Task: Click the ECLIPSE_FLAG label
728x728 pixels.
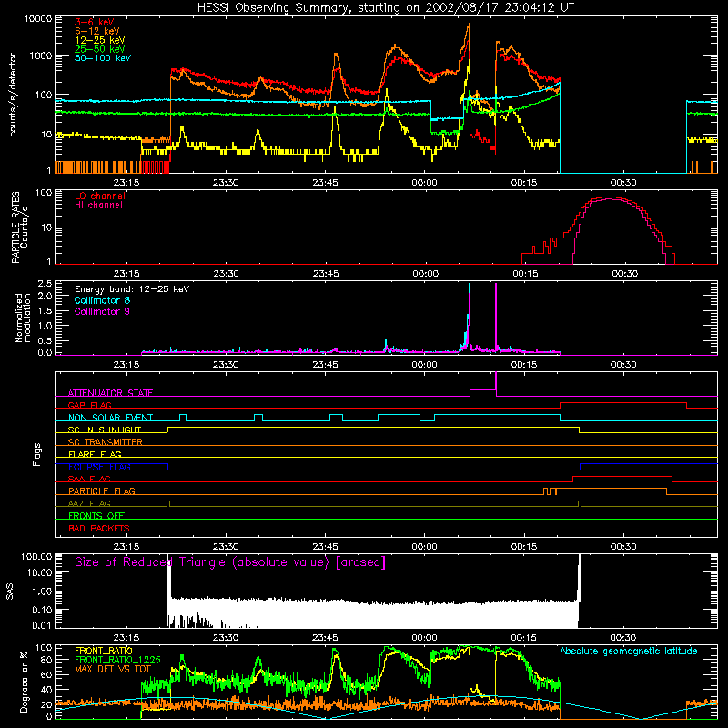Action: click(99, 467)
